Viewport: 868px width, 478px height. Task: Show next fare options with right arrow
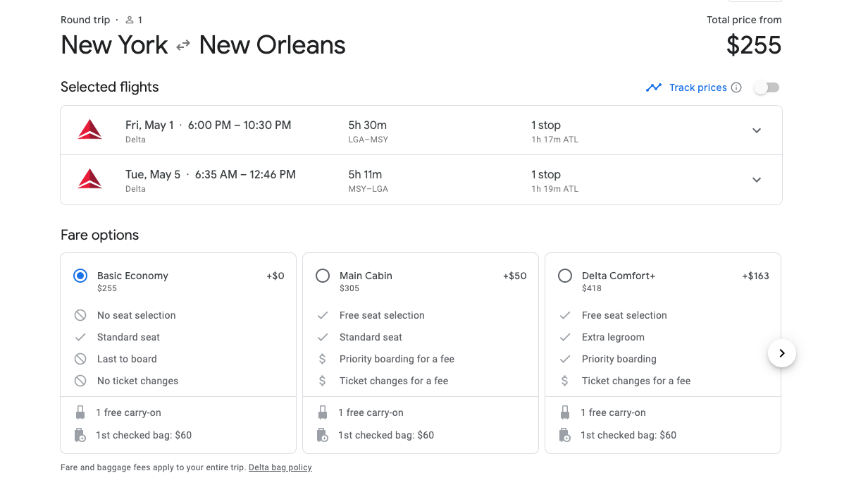(x=782, y=353)
